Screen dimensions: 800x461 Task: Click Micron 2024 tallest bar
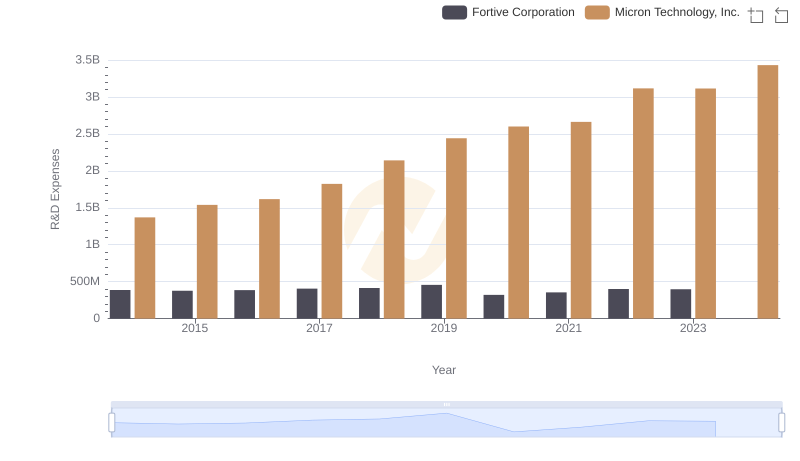click(767, 192)
